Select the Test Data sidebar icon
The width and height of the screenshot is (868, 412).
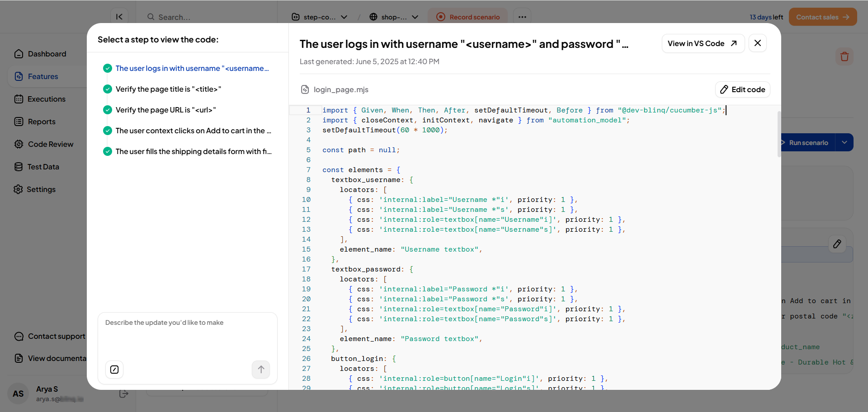click(19, 166)
